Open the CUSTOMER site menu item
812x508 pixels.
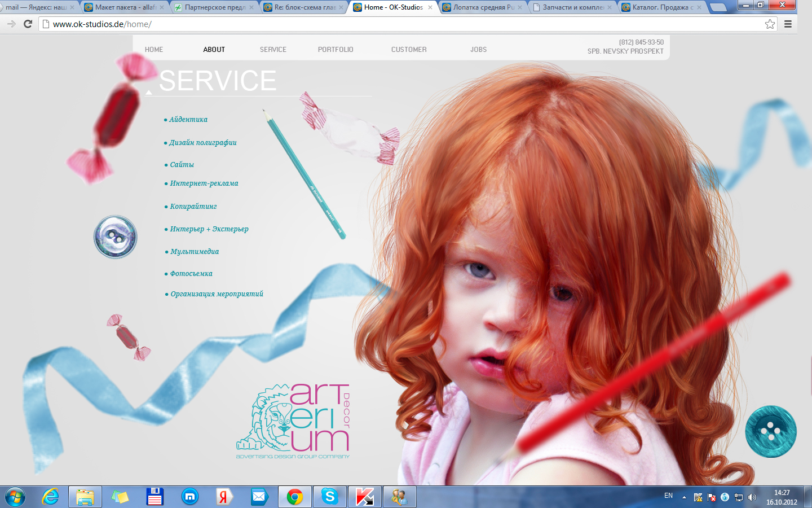coord(409,50)
